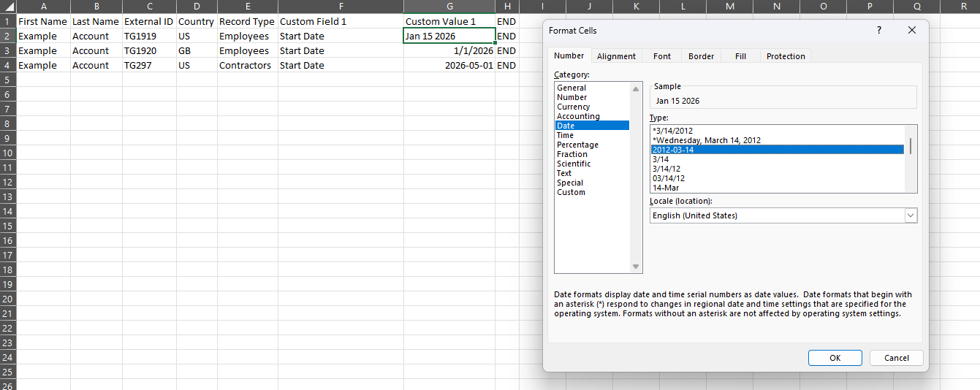Select General in the Category list
Image resolution: width=980 pixels, height=390 pixels.
(592, 88)
